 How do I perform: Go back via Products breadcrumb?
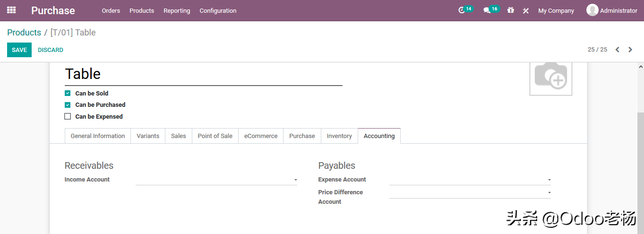point(24,33)
